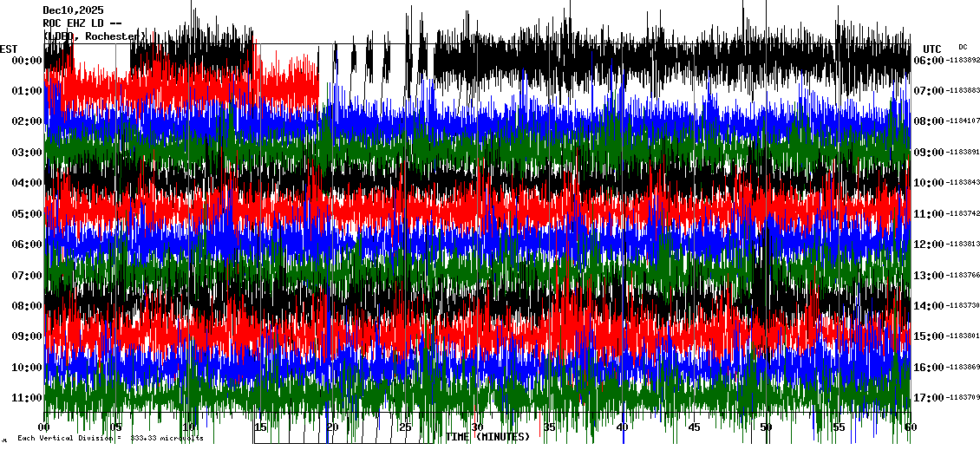
Task: Select the 15:00 UTC row label
Action: 927,336
